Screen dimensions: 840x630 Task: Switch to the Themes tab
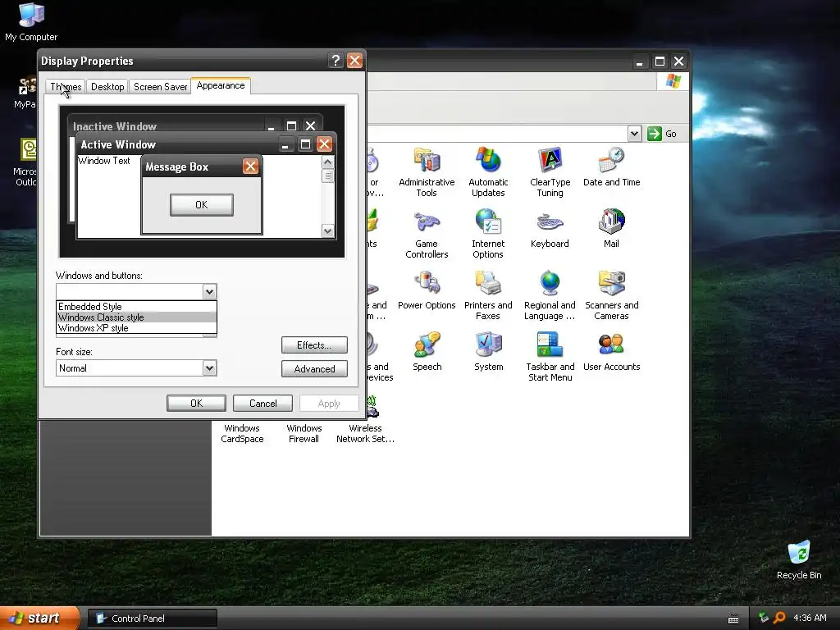[66, 87]
